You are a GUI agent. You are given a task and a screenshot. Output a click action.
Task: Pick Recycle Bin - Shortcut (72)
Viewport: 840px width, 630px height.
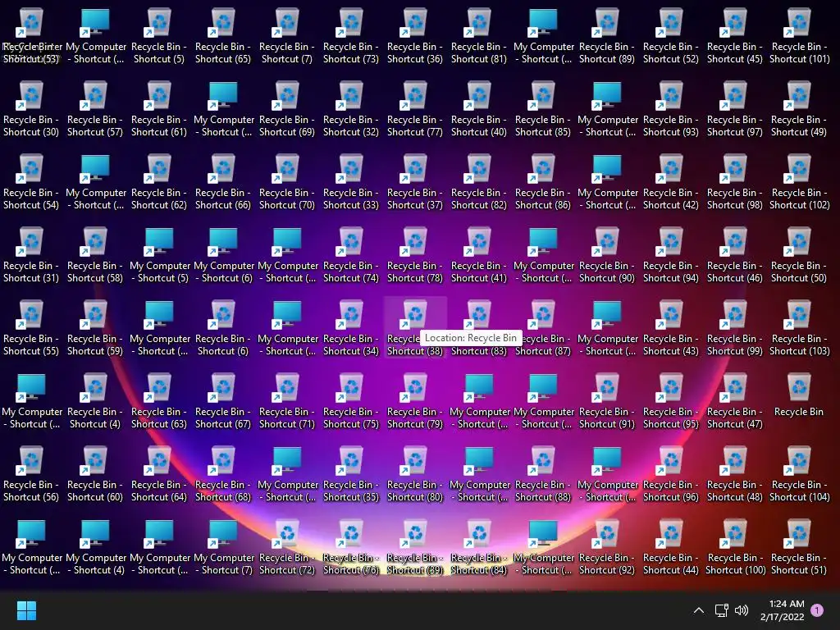(286, 547)
